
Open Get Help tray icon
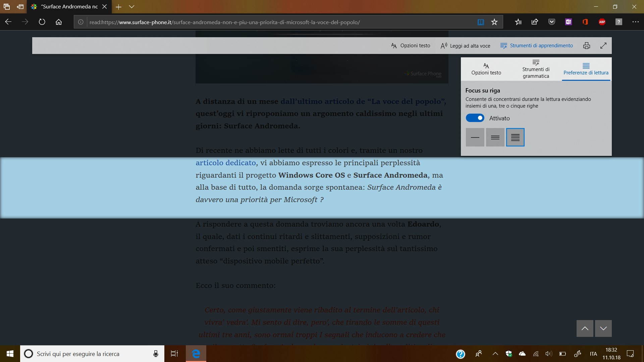(x=461, y=354)
